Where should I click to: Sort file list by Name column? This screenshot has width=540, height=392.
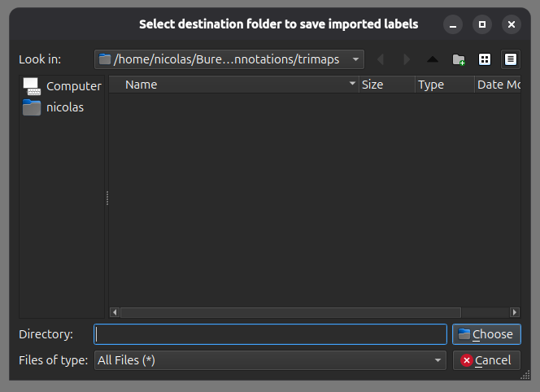click(234, 85)
